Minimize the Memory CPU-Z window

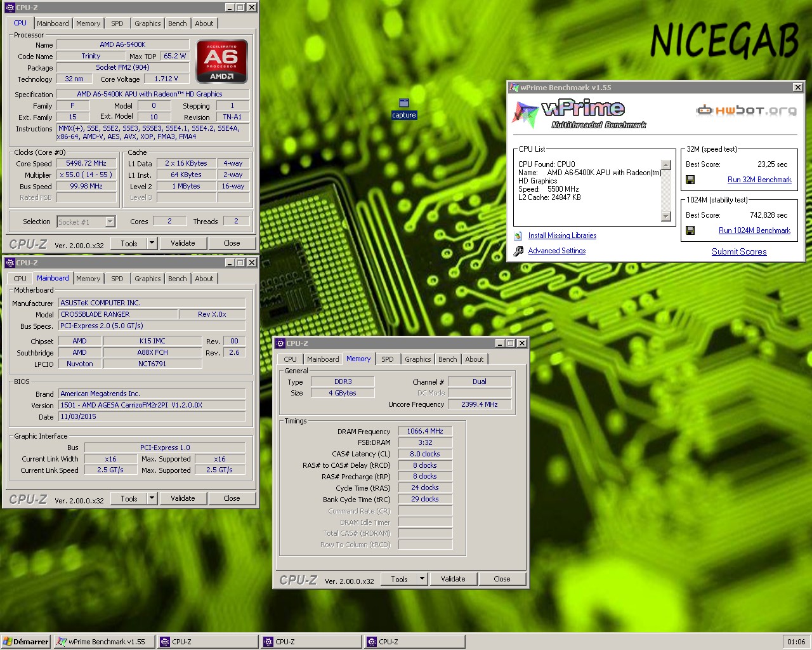pos(500,343)
